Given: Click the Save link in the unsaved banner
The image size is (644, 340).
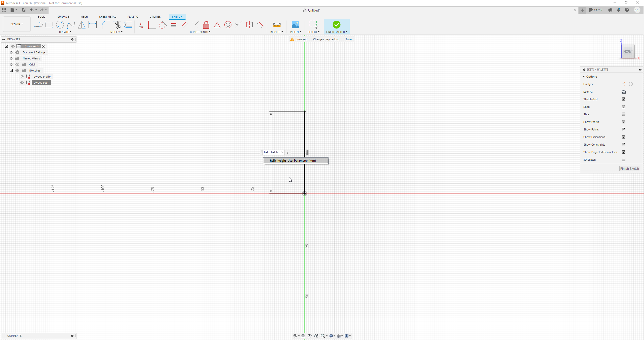Looking at the screenshot, I should (348, 39).
